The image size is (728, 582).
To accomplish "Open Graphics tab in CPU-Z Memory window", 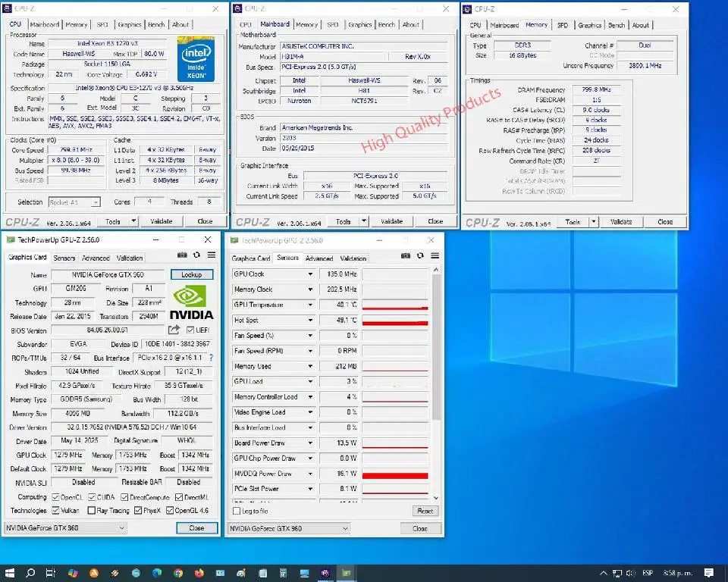I will pyautogui.click(x=590, y=25).
